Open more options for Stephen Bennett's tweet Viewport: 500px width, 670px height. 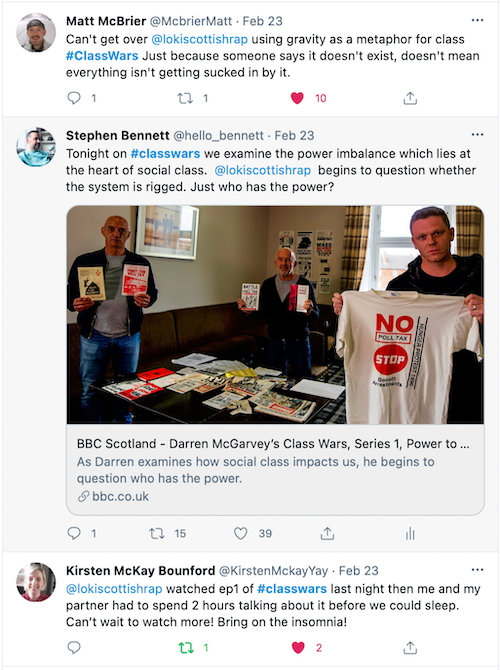477,135
